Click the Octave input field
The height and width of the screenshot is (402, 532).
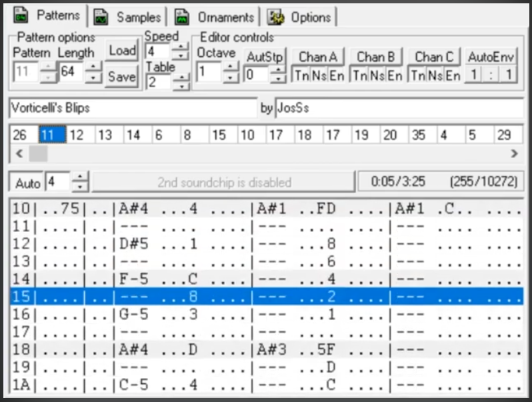(x=209, y=72)
